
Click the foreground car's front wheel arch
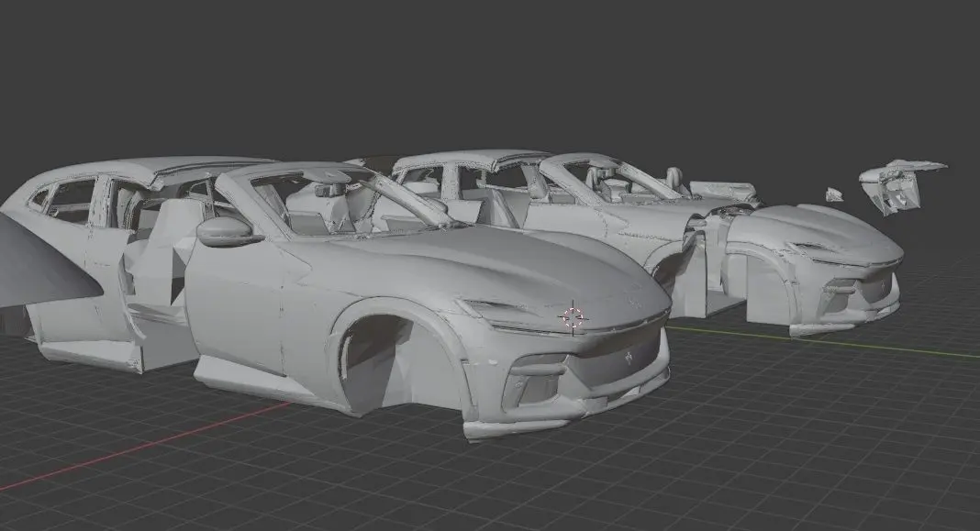[x=400, y=356]
